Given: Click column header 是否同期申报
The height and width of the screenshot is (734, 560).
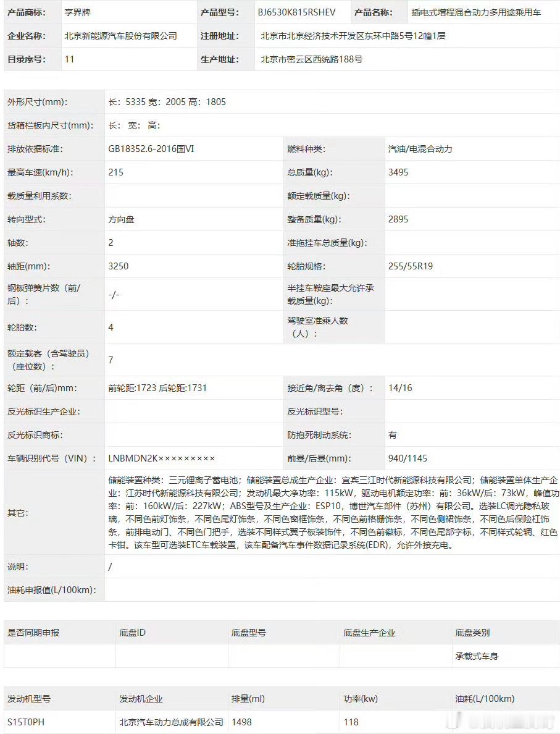Looking at the screenshot, I should coord(33,633).
